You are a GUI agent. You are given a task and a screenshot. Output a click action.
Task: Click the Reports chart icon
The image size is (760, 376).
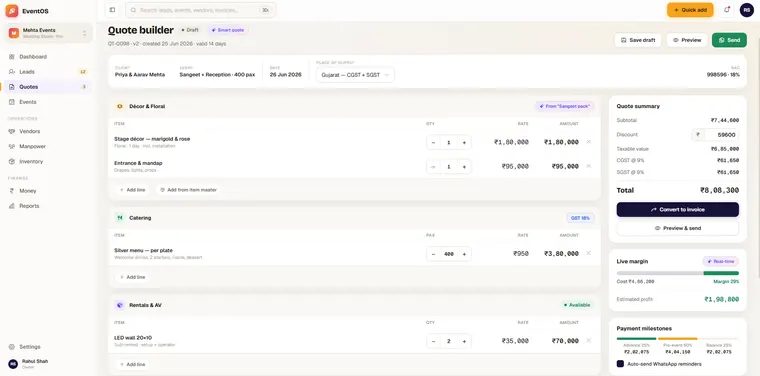[12, 206]
